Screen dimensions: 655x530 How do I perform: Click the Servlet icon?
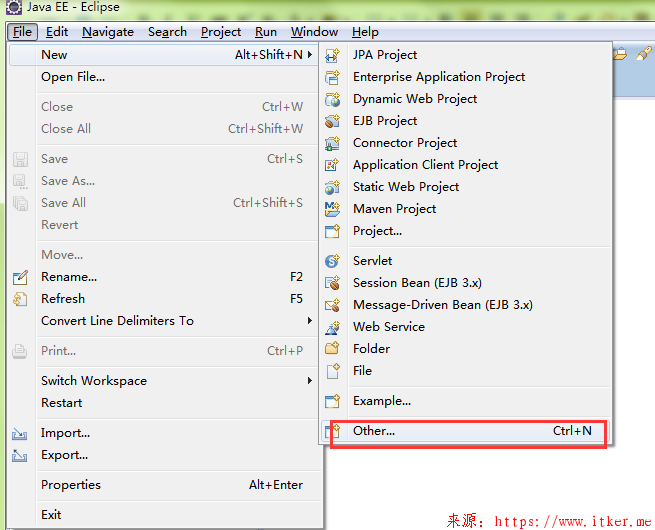(x=333, y=261)
